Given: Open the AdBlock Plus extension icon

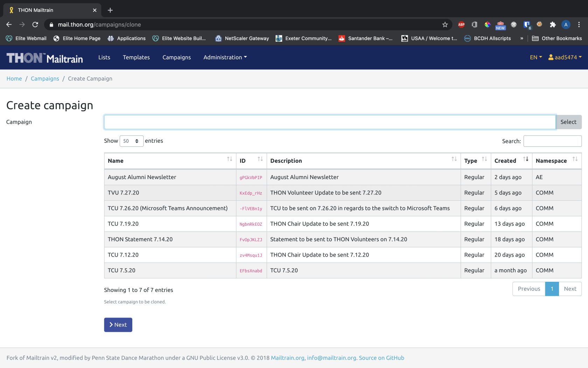Looking at the screenshot, I should click(461, 25).
